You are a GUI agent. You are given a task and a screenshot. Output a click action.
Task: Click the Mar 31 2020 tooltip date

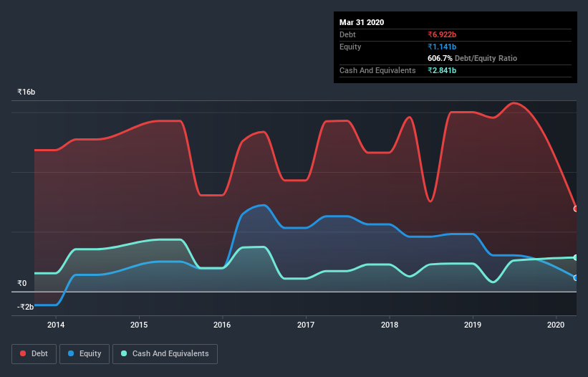click(x=362, y=22)
